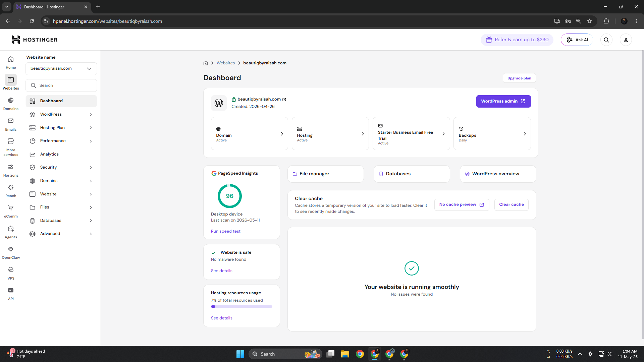Click the header search magnifier icon
Image resolution: width=644 pixels, height=362 pixels.
606,40
